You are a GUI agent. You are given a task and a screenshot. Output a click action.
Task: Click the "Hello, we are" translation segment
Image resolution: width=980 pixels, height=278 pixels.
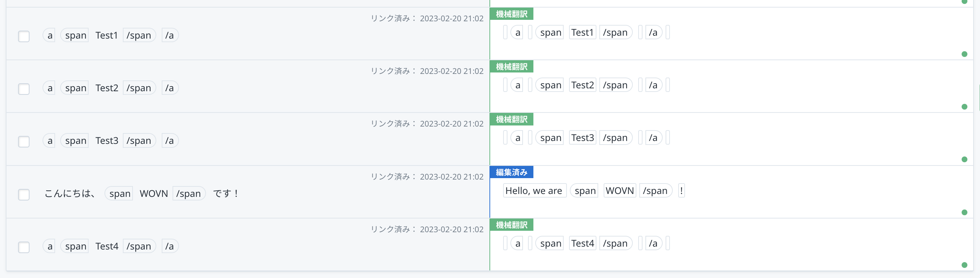[534, 190]
